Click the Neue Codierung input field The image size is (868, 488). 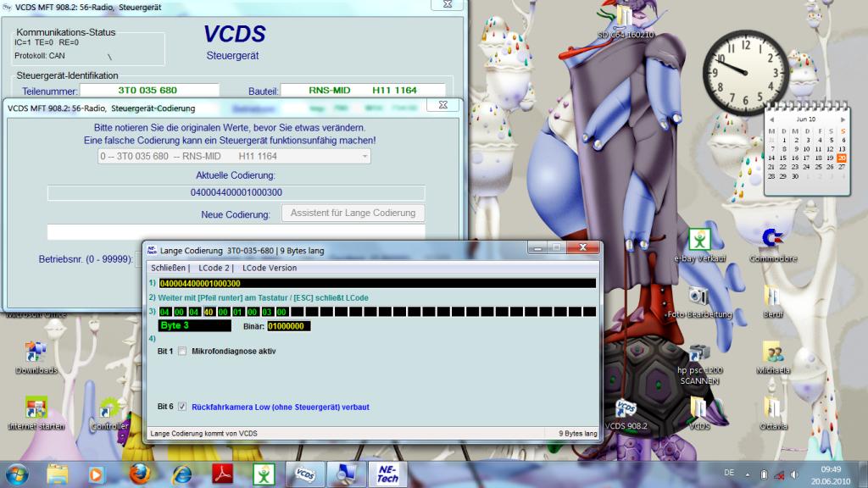pos(236,232)
